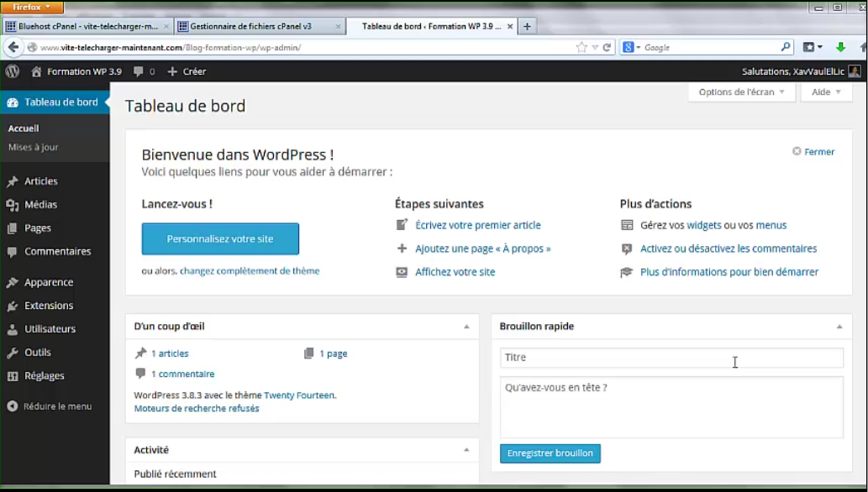Image resolution: width=868 pixels, height=492 pixels.
Task: Bookmark the page with the star icon
Action: [581, 48]
